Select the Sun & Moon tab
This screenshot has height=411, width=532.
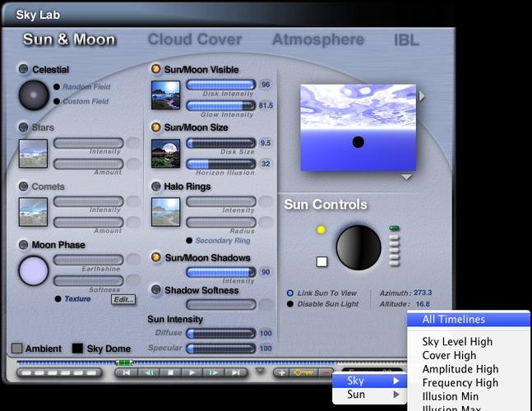[70, 39]
